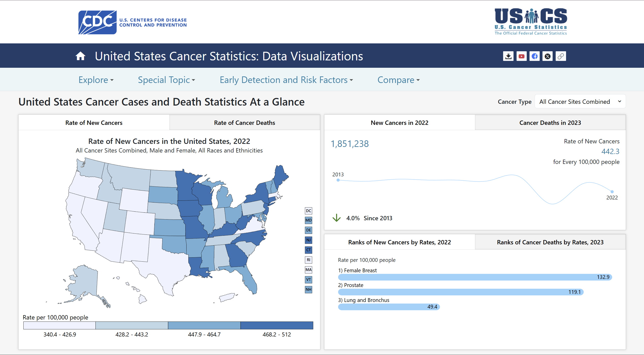
Task: Click the Facebook share icon
Action: [534, 56]
